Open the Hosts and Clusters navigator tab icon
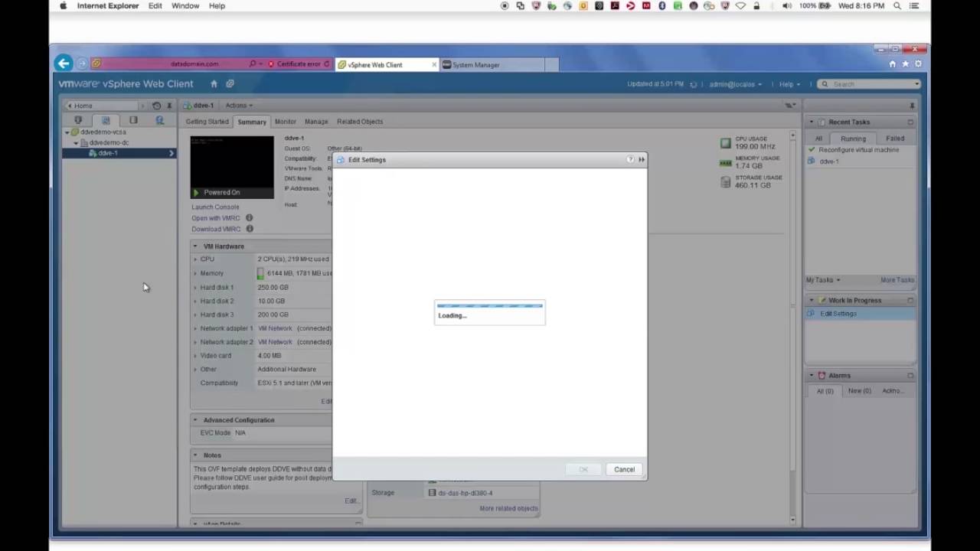The height and width of the screenshot is (551, 980). (x=77, y=120)
